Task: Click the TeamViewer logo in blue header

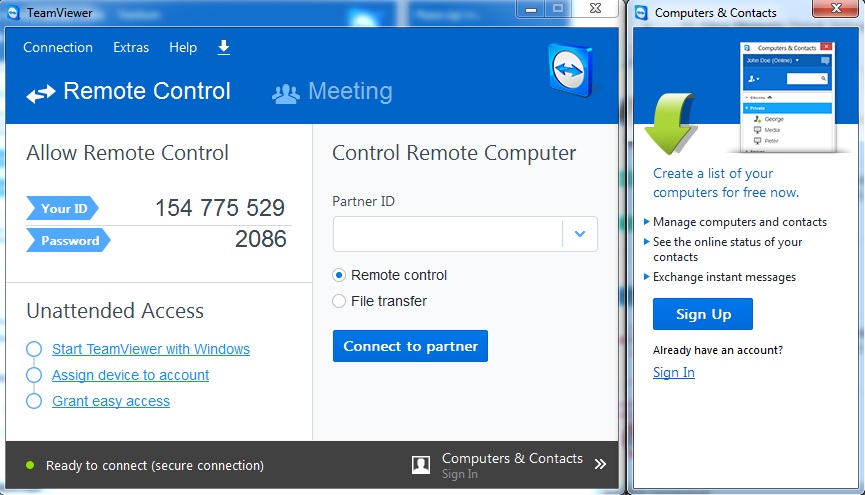Action: (x=572, y=70)
